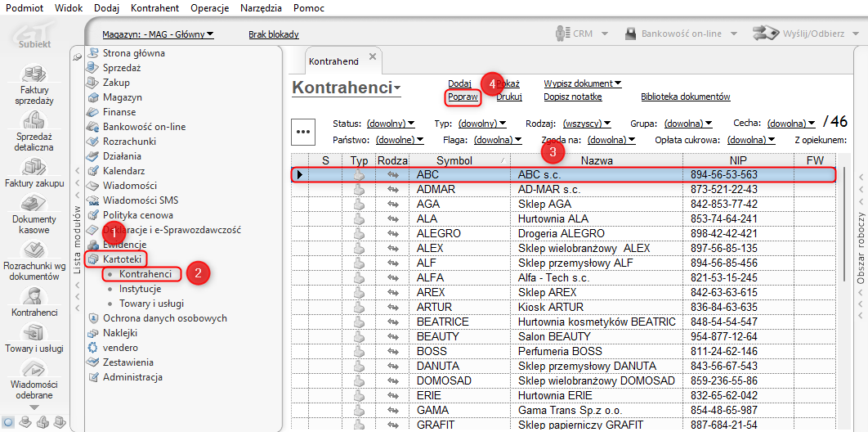Open the Status filter dropdown
This screenshot has width=868, height=432.
coord(391,123)
